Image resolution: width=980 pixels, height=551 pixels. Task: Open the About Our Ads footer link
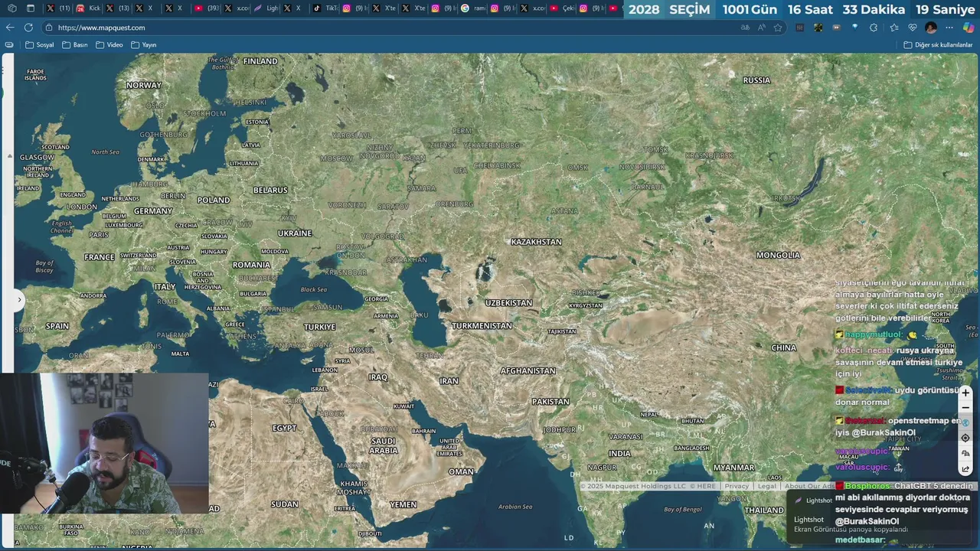click(809, 486)
